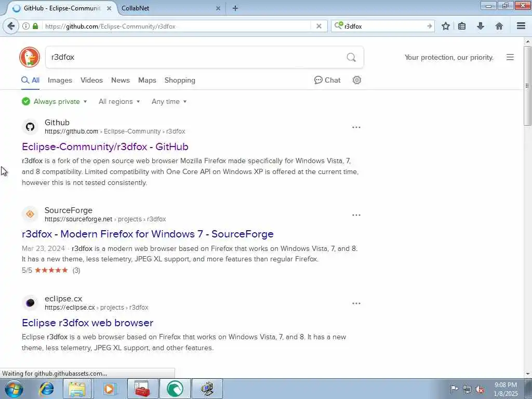Open more options for Github result
The width and height of the screenshot is (532, 399).
click(x=356, y=127)
